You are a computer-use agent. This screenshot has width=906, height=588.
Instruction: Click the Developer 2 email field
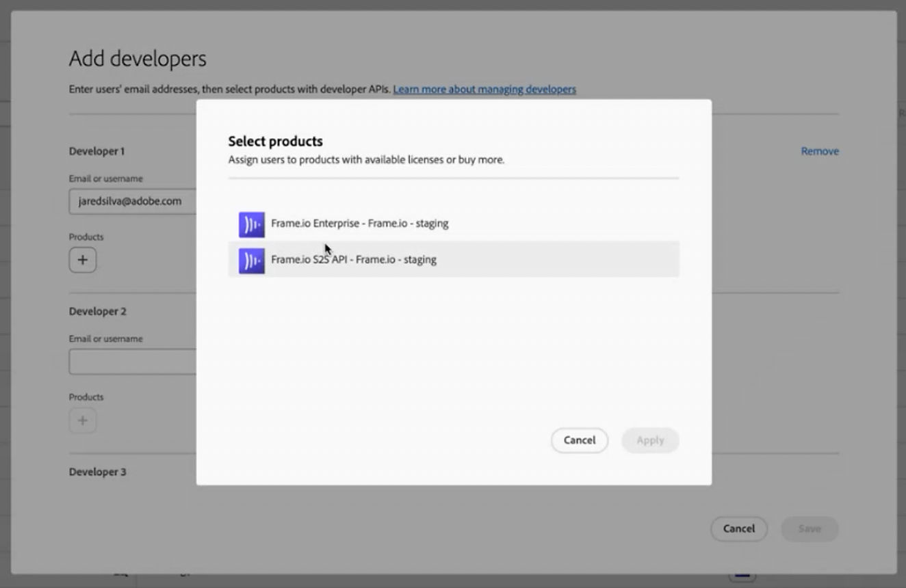click(133, 362)
